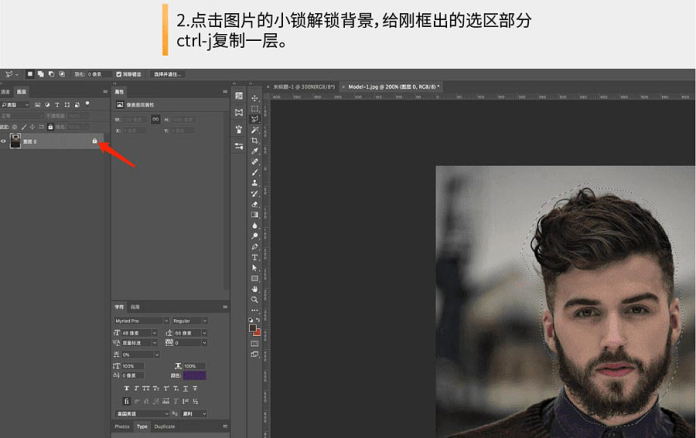Screen dimensions: 696x438
Task: Switch to the Duplicate panel tab
Action: [x=164, y=426]
